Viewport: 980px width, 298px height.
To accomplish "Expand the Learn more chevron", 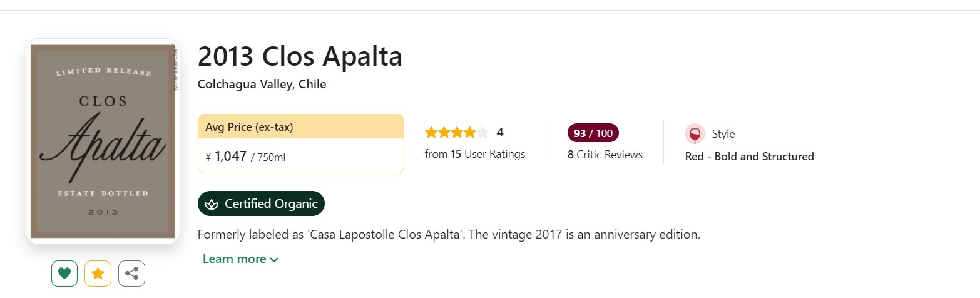I will click(x=274, y=260).
